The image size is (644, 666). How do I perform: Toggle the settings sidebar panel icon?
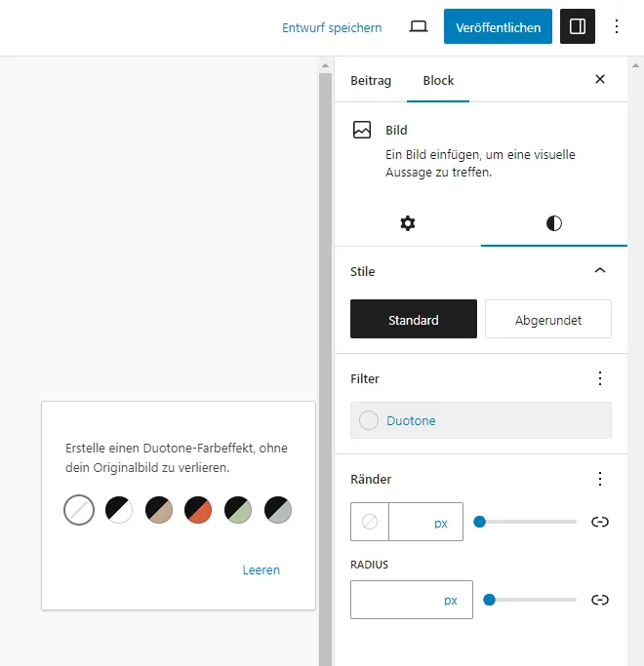(x=578, y=26)
